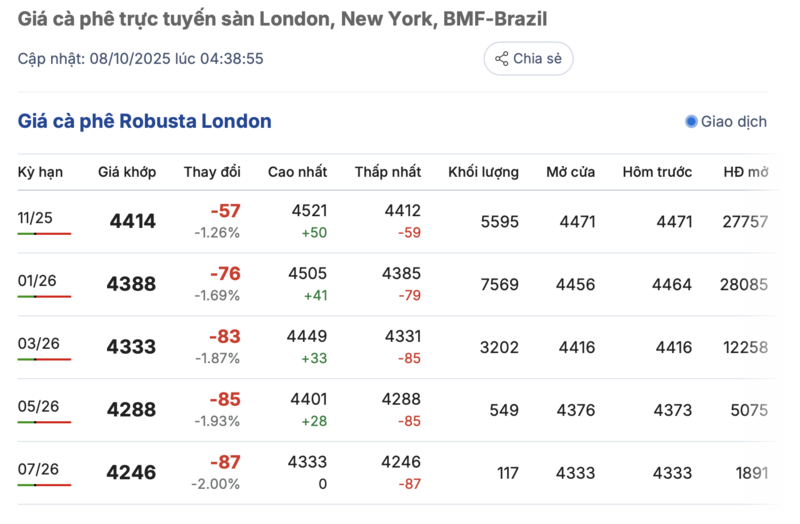Click the range bar under 11/25

coord(44,233)
